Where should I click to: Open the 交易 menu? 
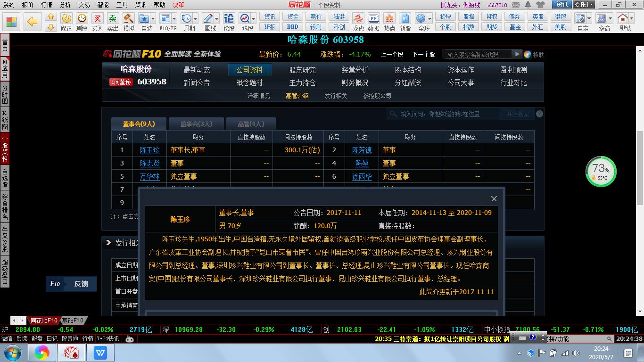click(84, 5)
